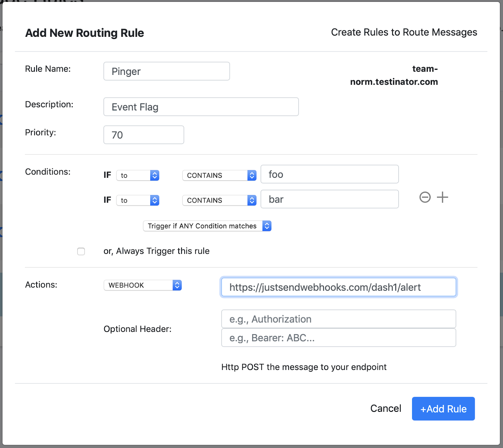Viewport: 503px width, 448px height.
Task: Click the remove condition minus icon
Action: pos(425,198)
